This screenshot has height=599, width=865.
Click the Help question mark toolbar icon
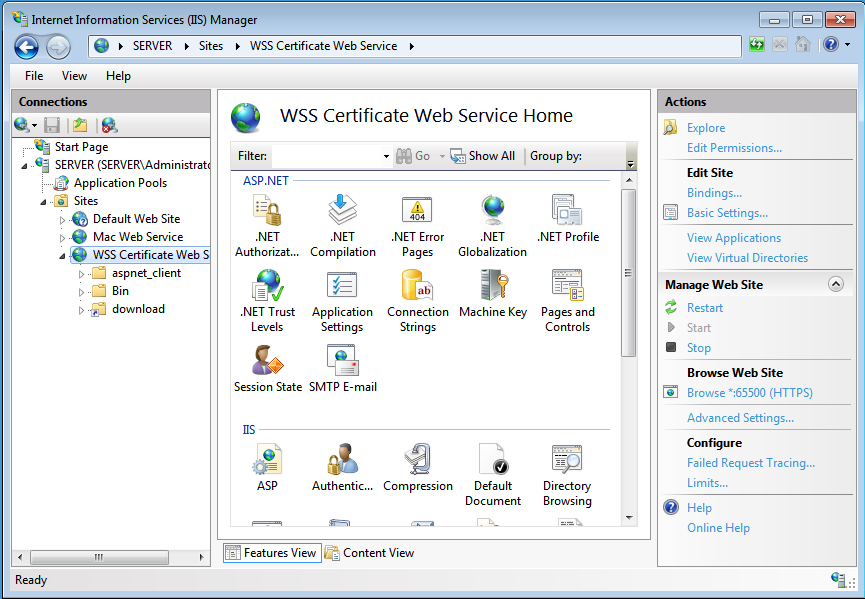(831, 44)
